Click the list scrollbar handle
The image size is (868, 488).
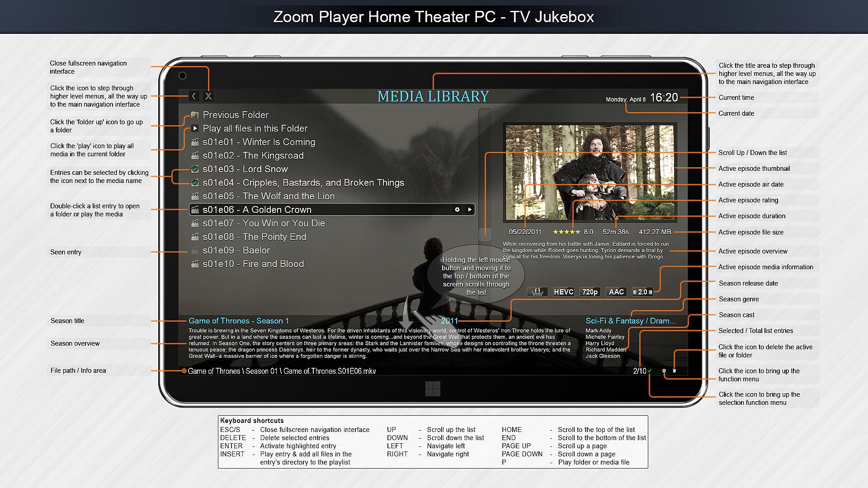point(485,233)
